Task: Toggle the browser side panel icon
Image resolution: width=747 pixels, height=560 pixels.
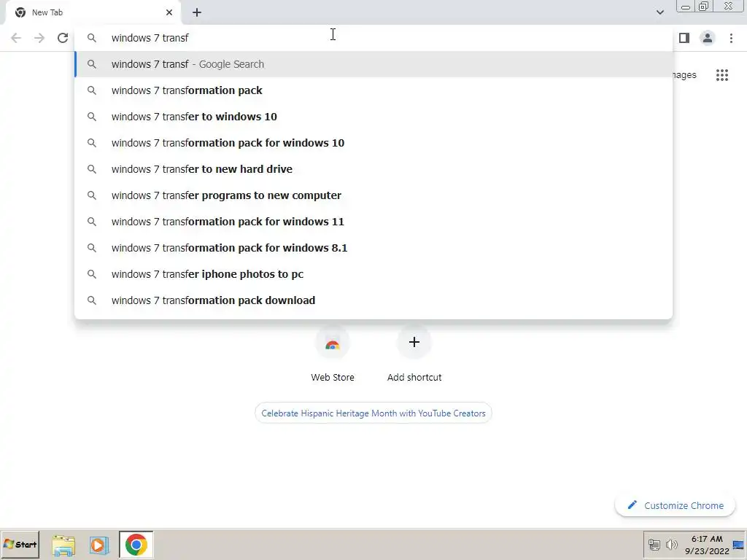Action: [x=684, y=38]
